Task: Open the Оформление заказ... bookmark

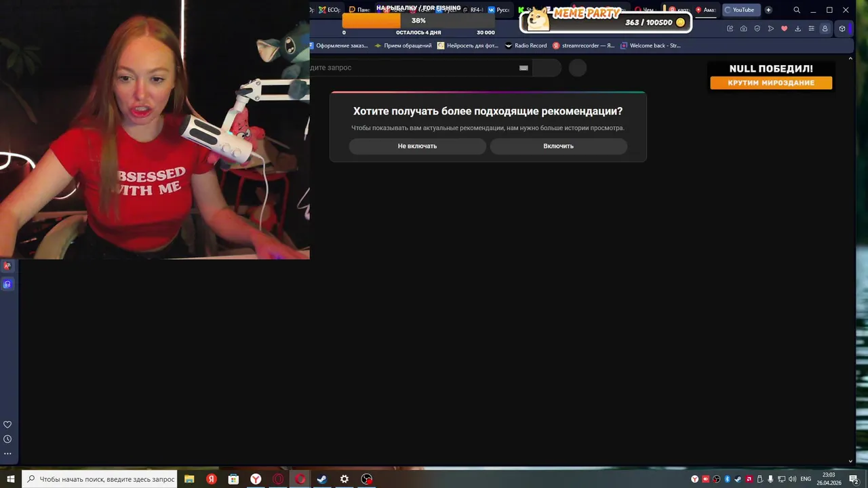Action: tap(340, 45)
